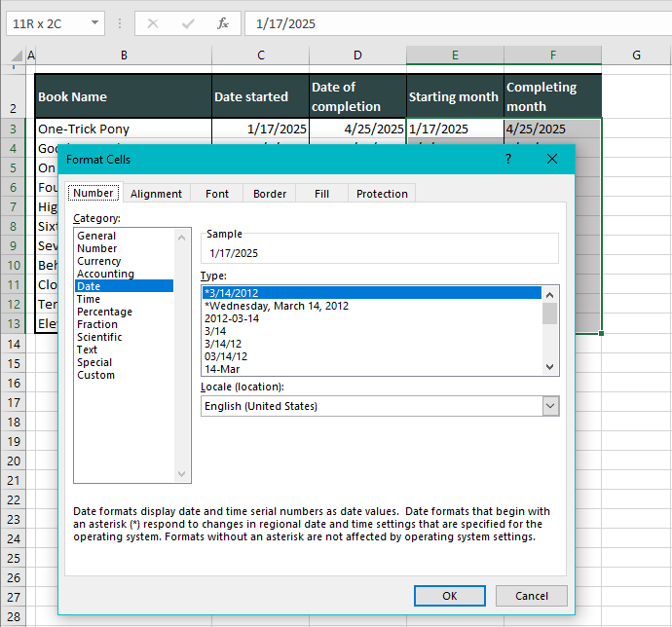The width and height of the screenshot is (672, 627).
Task: Select row 3 header
Action: click(x=14, y=129)
